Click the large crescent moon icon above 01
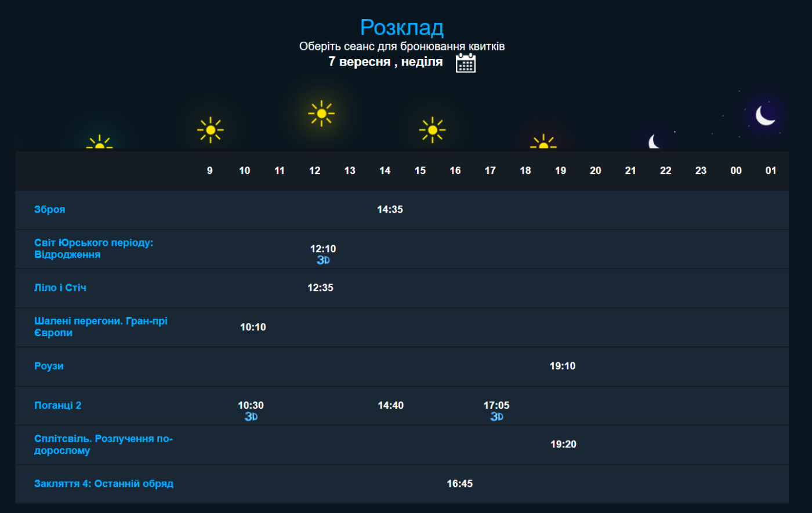Image resolution: width=812 pixels, height=513 pixels. 765,115
